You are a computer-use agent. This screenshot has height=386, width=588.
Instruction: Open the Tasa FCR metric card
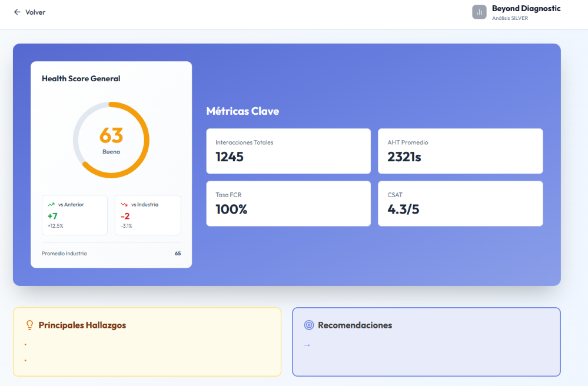(288, 204)
